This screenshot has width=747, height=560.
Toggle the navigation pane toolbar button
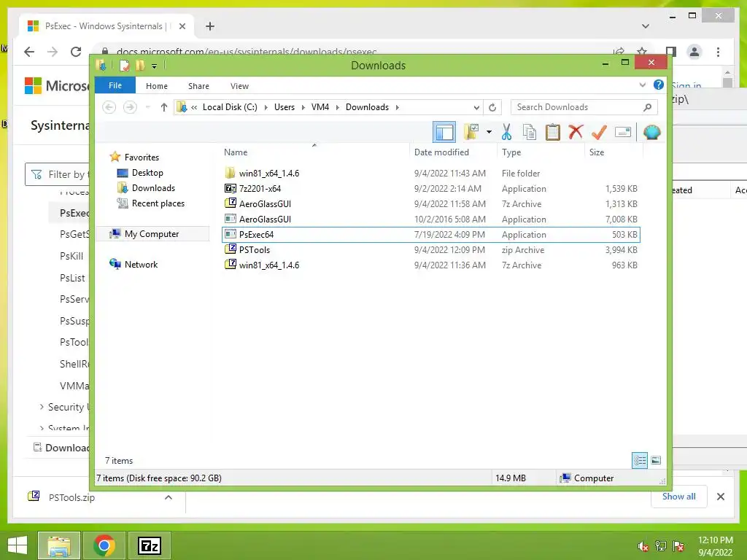[444, 132]
